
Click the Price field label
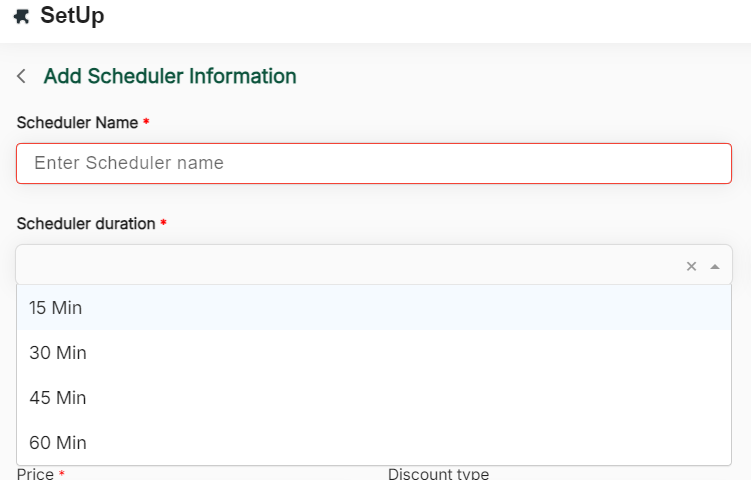point(35,473)
